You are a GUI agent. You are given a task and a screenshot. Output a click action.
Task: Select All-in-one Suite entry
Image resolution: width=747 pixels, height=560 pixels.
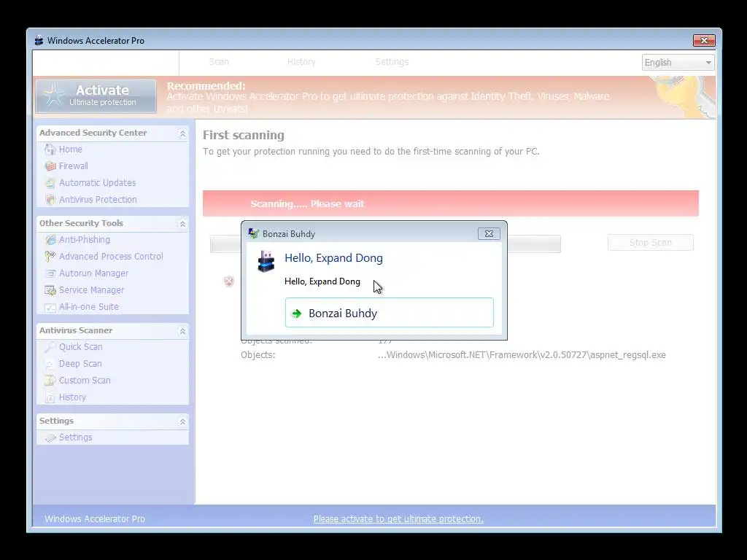click(88, 307)
